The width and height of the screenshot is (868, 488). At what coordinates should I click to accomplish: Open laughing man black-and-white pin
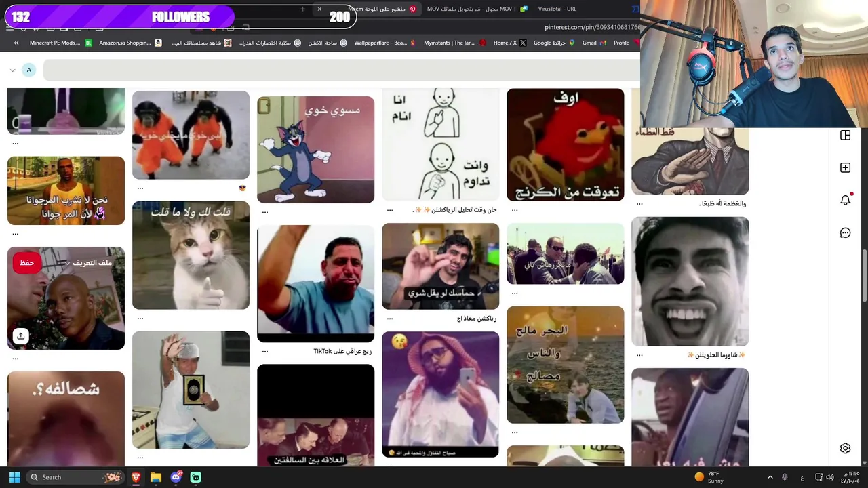tap(690, 281)
